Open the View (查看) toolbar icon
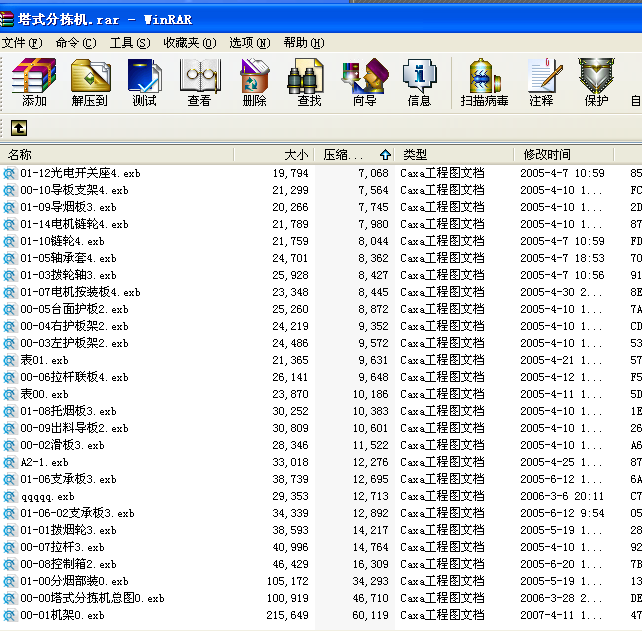The width and height of the screenshot is (642, 631). (200, 76)
